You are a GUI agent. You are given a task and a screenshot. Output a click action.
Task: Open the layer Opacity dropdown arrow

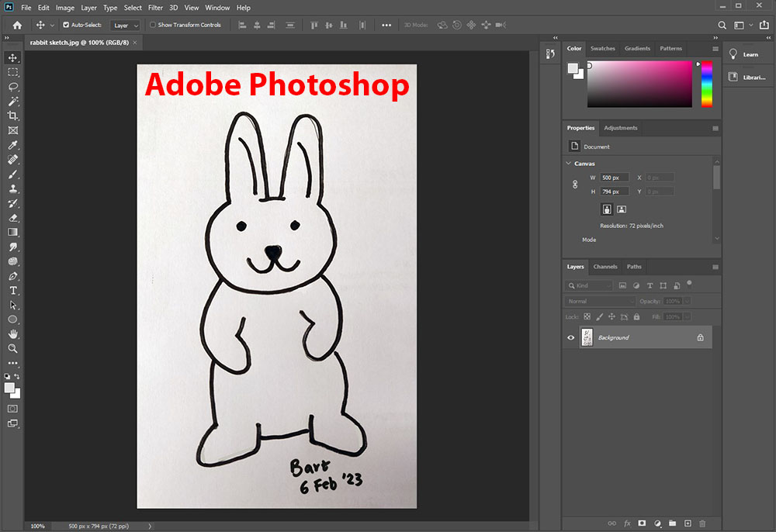(687, 301)
